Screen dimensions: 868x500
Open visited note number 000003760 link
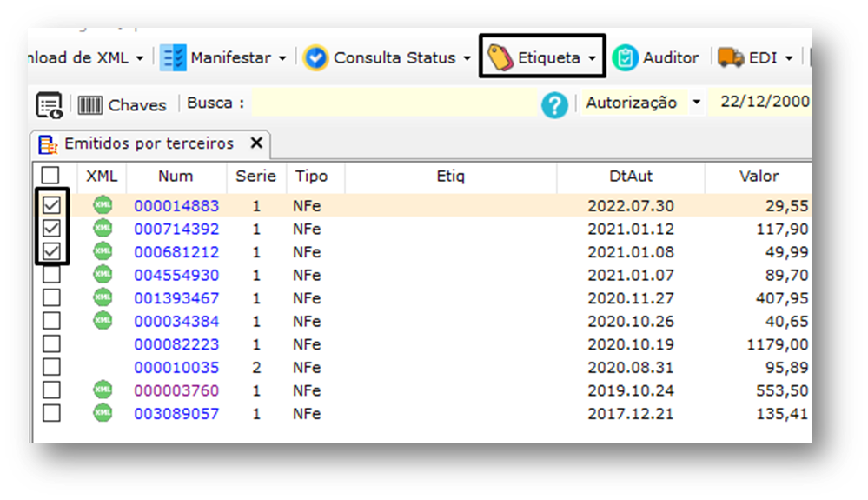[176, 391]
